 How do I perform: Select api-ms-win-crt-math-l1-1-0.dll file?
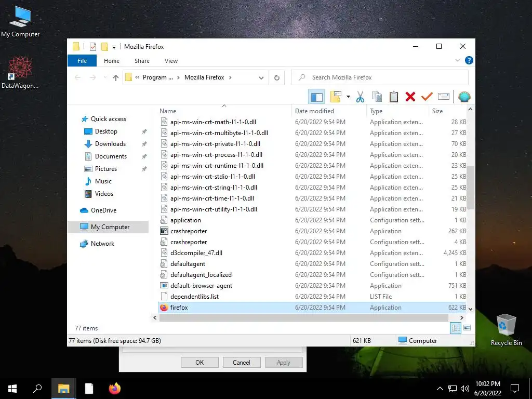[x=312, y=122]
